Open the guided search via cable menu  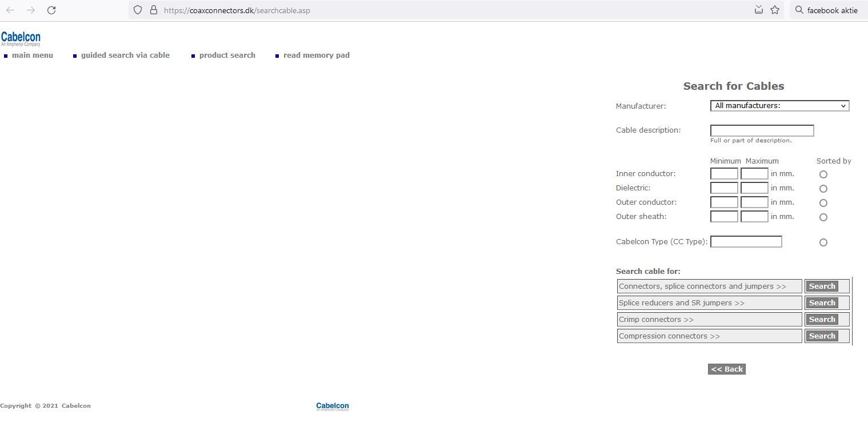(125, 55)
